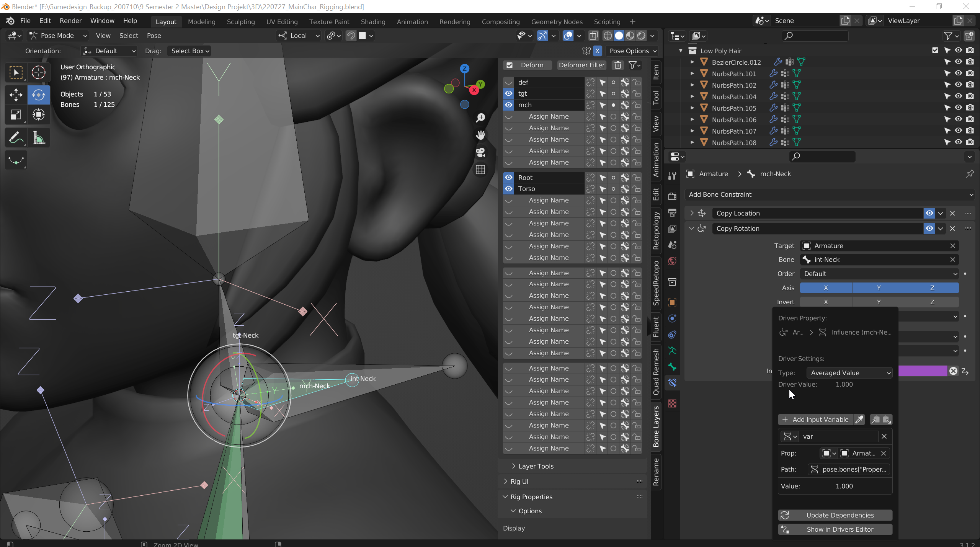The image size is (980, 547).
Task: Expand the Driver Settings type dropdown
Action: [849, 372]
